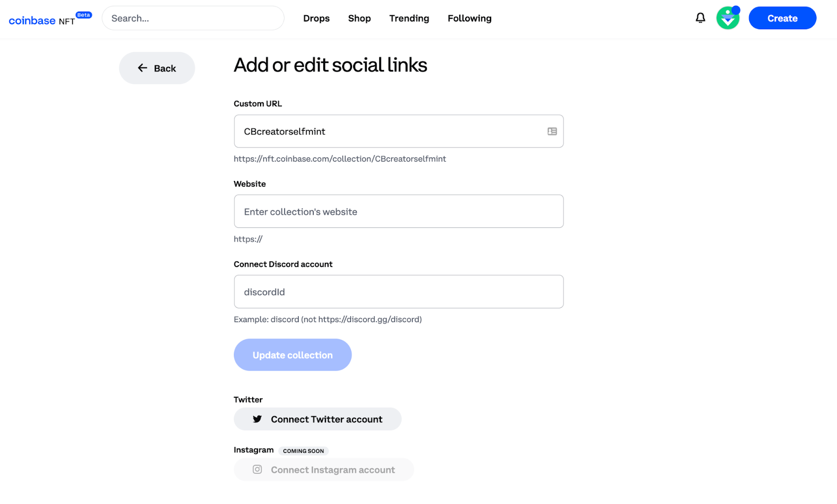The height and width of the screenshot is (504, 837).
Task: Click the Twitter bird icon
Action: pos(257,419)
